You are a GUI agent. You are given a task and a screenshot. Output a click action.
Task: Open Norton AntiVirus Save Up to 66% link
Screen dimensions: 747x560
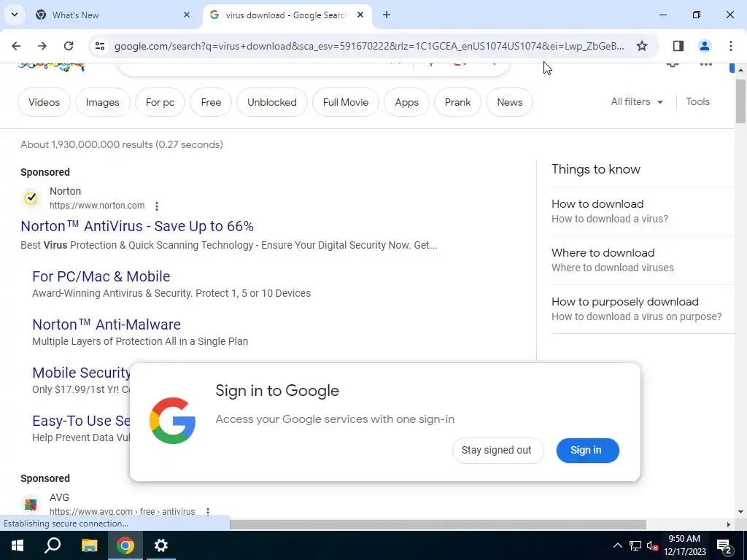click(x=137, y=226)
